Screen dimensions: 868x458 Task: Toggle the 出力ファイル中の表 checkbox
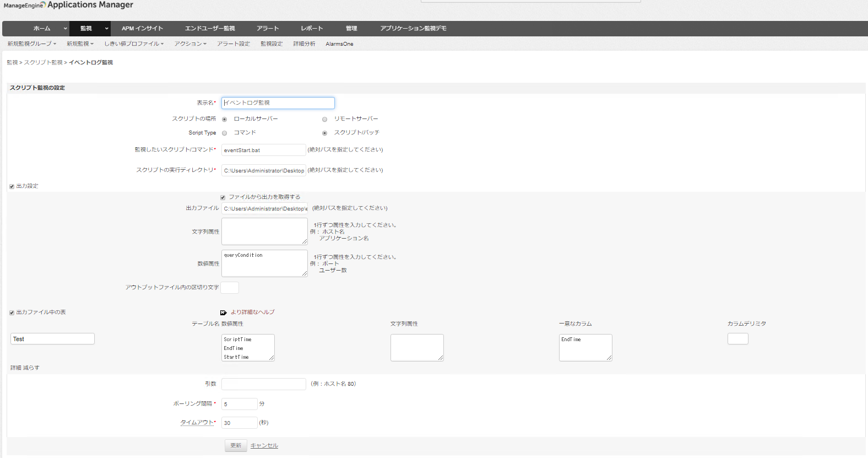tap(12, 312)
